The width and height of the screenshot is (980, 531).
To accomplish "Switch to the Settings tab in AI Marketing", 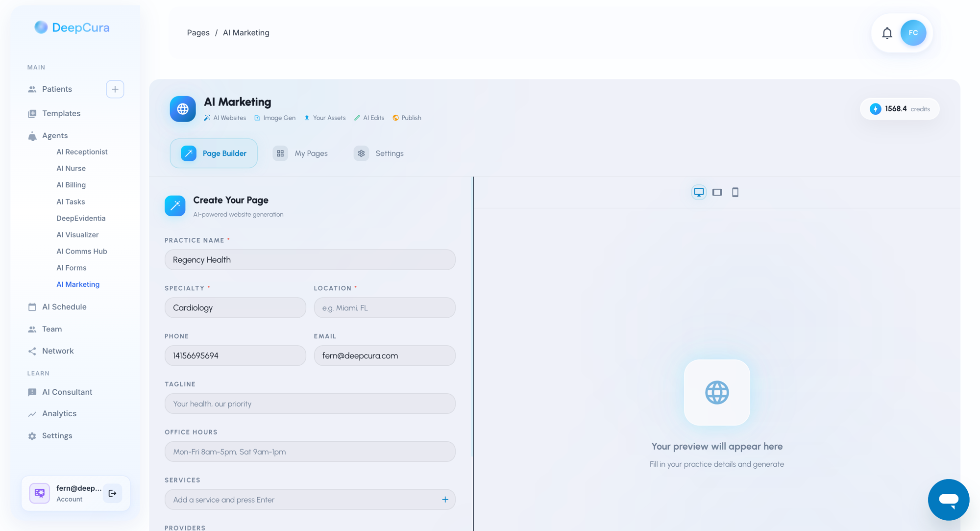I will point(379,153).
